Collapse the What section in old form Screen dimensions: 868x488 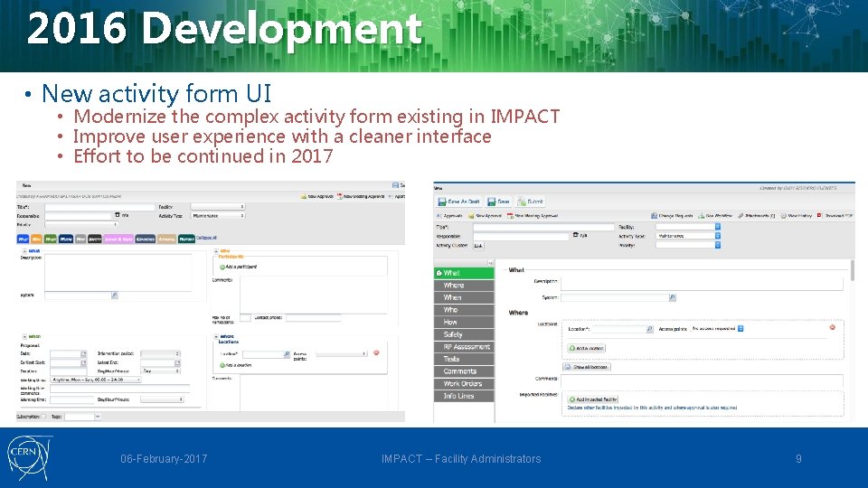point(24,251)
